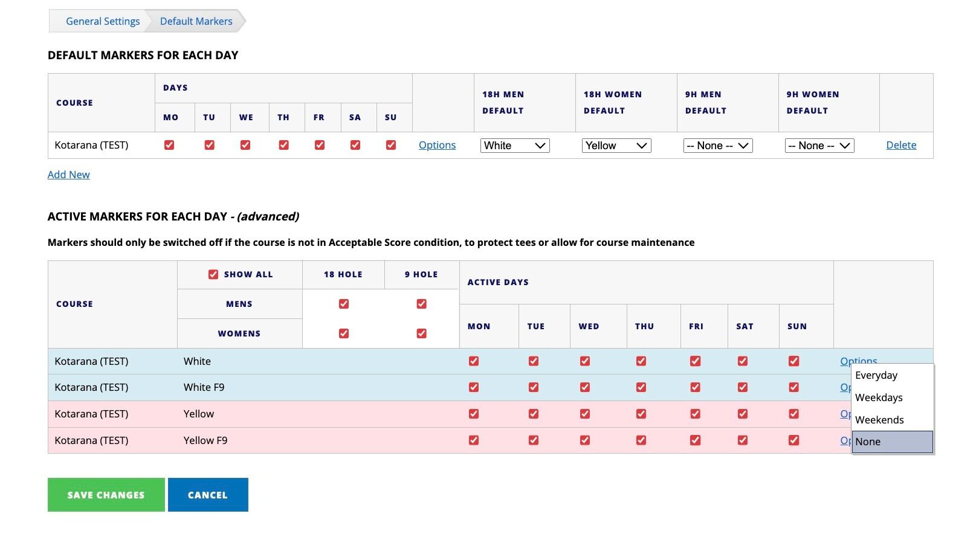Screen dimensions: 979x560
Task: Disable the SA day checkbox for default markers
Action: pyautogui.click(x=355, y=145)
